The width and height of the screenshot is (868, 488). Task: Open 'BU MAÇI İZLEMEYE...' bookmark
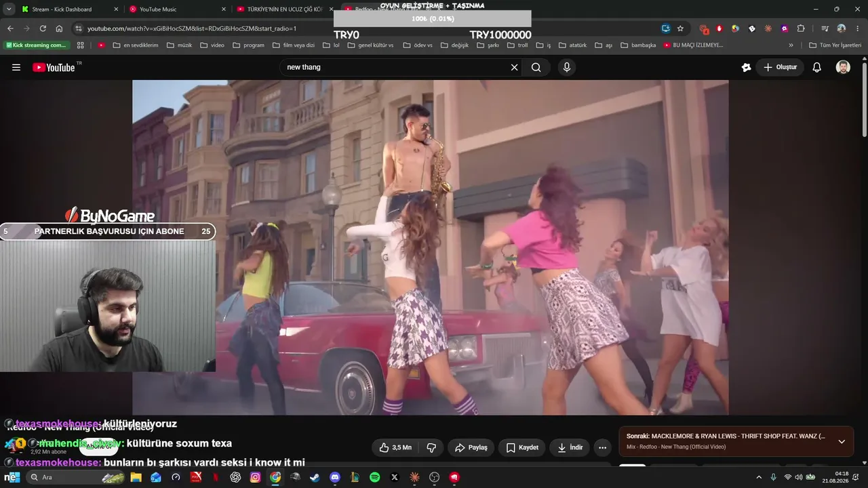pos(694,45)
